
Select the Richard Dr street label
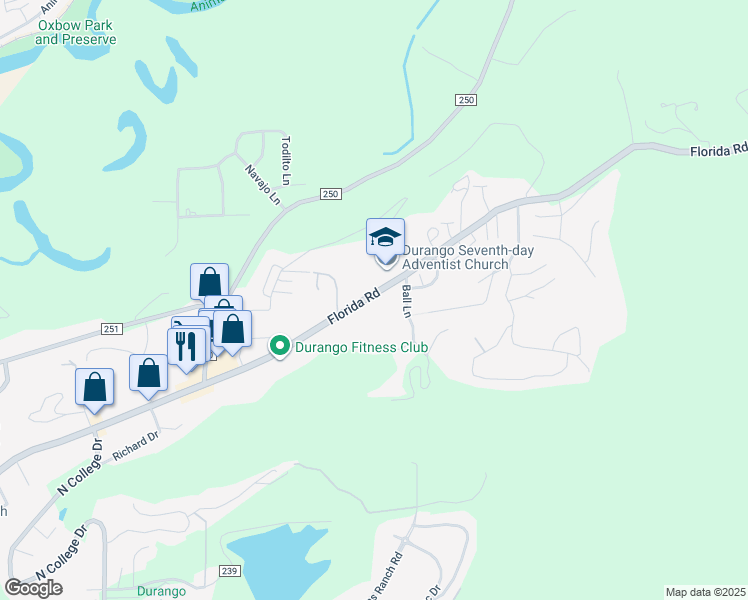[x=135, y=446]
